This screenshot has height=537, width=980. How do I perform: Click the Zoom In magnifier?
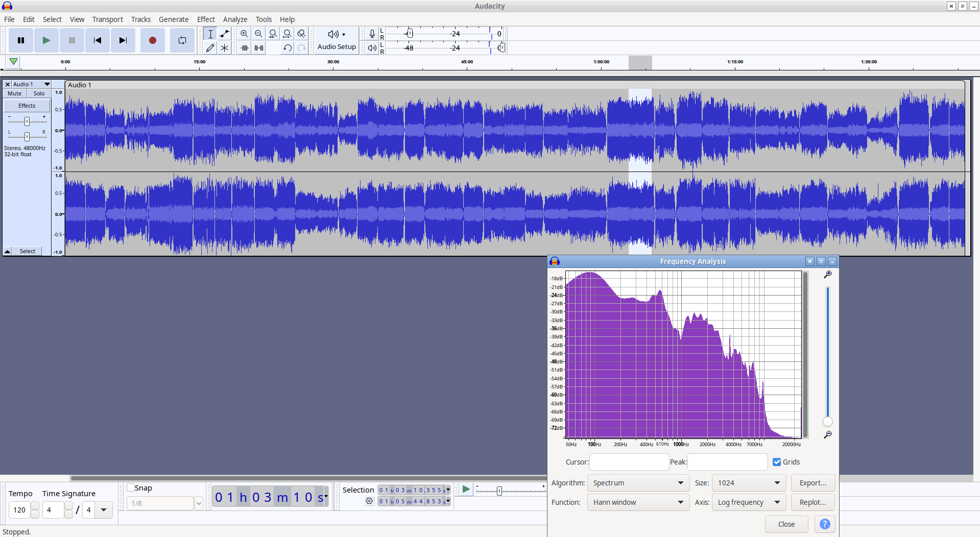245,34
